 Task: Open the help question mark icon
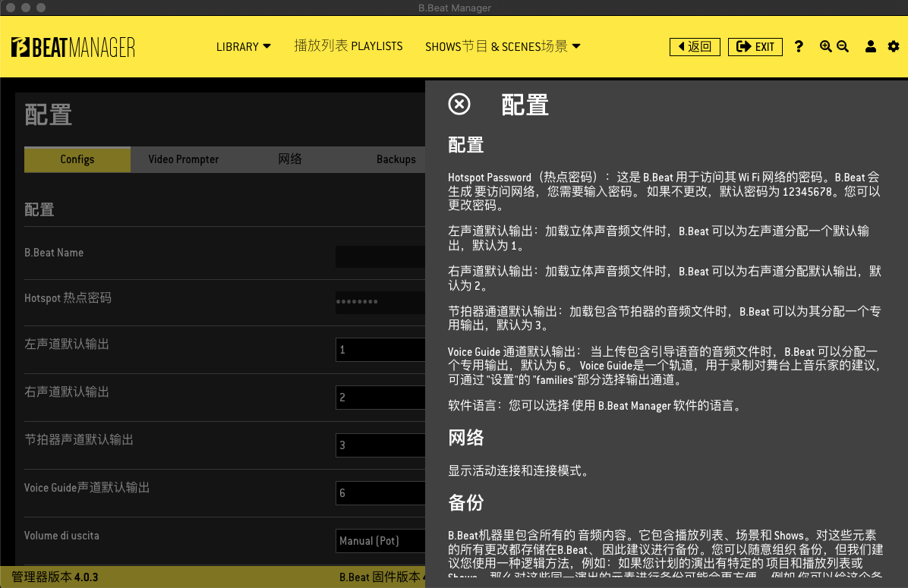799,46
